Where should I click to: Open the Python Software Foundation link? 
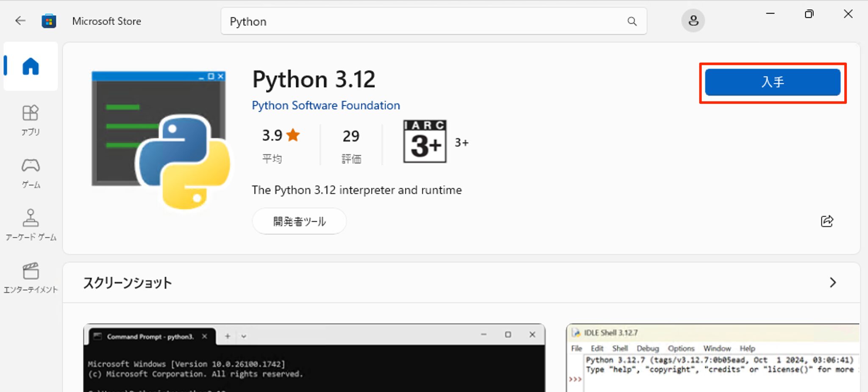point(325,105)
